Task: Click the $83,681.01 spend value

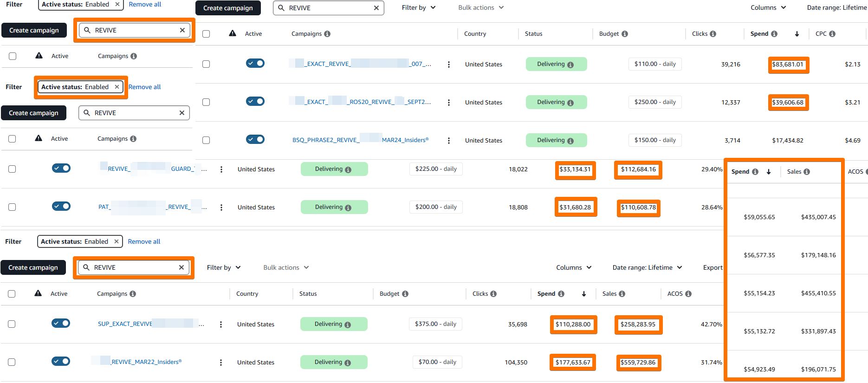Action: tap(788, 65)
